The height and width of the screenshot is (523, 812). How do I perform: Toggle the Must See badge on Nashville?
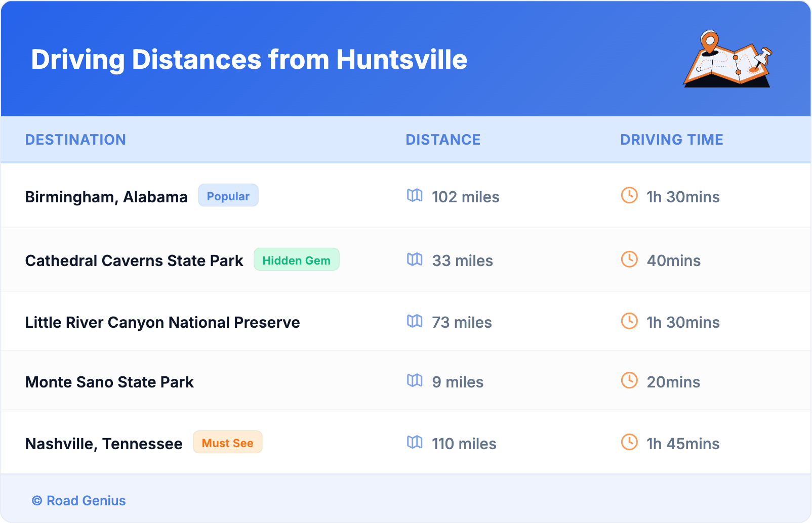[227, 443]
